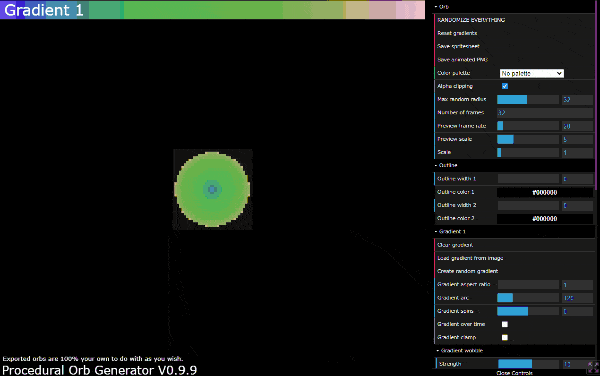Select the Max random radius value field

(x=577, y=99)
